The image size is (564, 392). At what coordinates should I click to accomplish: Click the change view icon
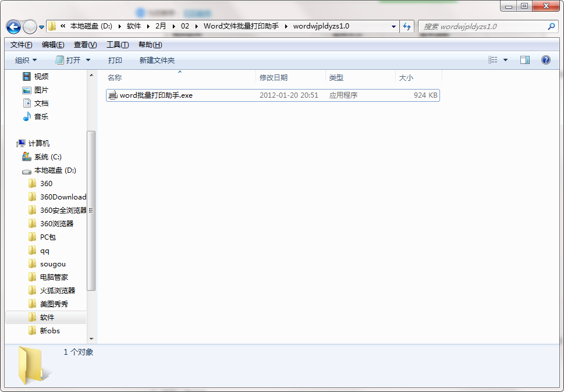click(x=493, y=60)
